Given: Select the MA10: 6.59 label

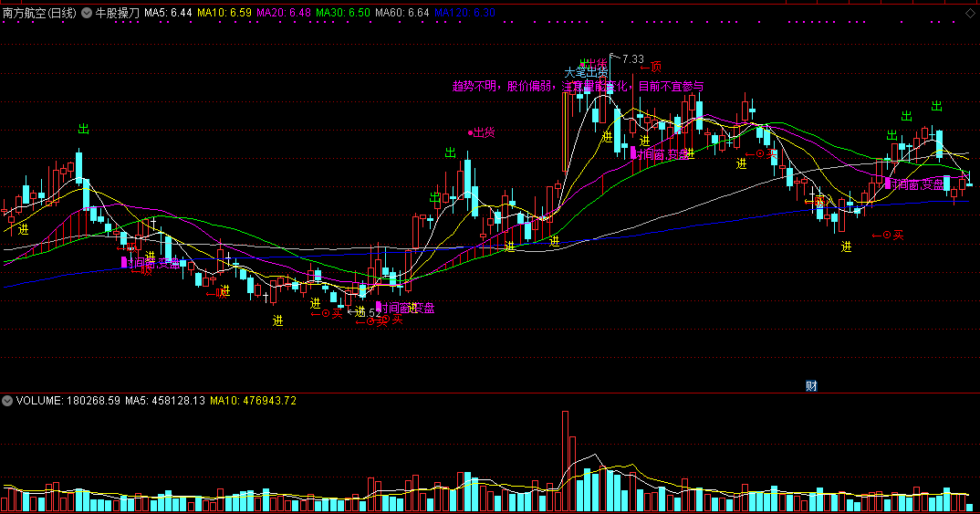Looking at the screenshot, I should coord(224,13).
